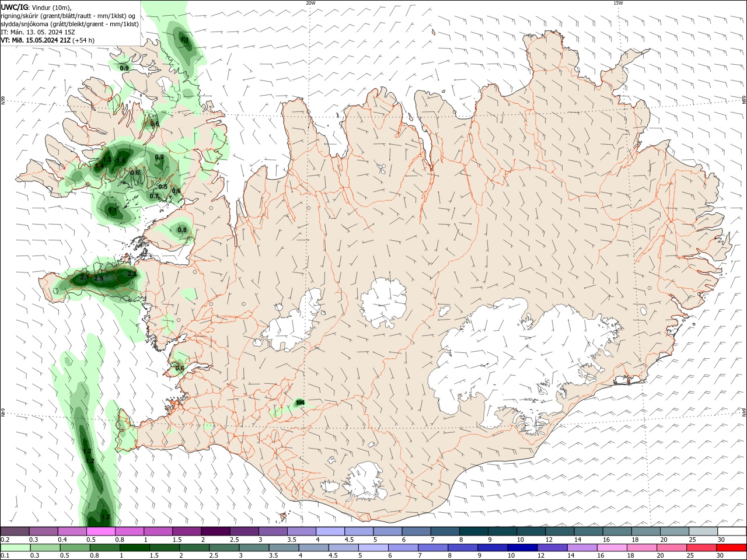Click the UWC/IG title text
This screenshot has width=747, height=560.
(15, 6)
